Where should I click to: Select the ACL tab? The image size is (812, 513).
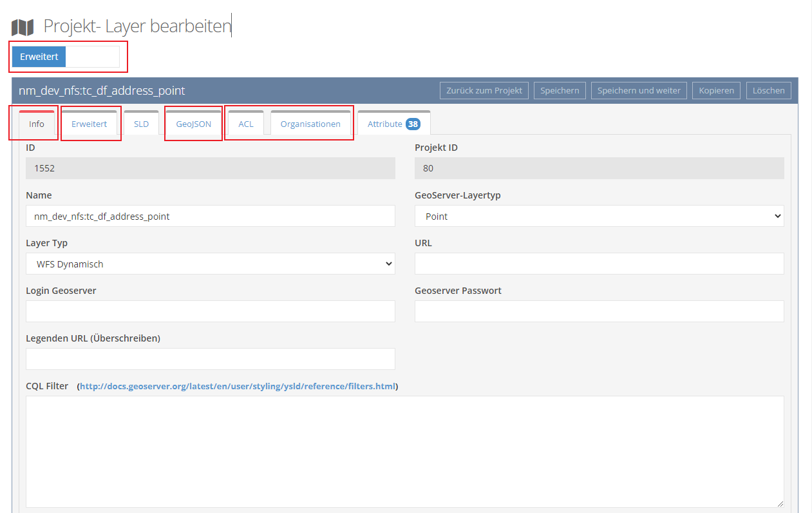[x=245, y=124]
